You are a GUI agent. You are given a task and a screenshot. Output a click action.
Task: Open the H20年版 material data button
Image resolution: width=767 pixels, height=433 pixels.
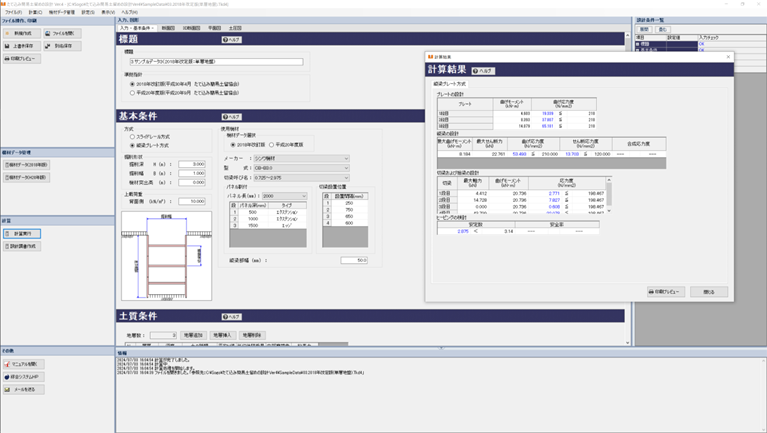click(26, 178)
